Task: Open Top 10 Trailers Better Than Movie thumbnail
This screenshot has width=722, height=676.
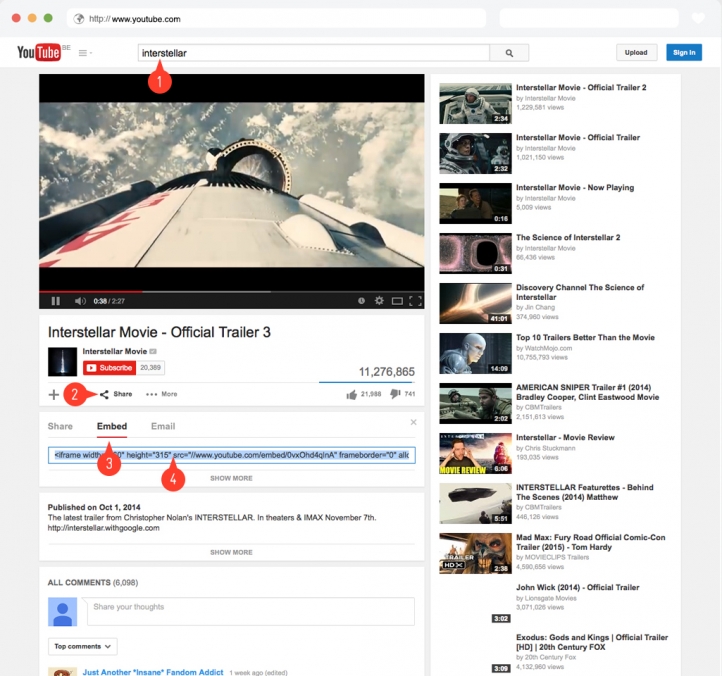Action: click(475, 354)
